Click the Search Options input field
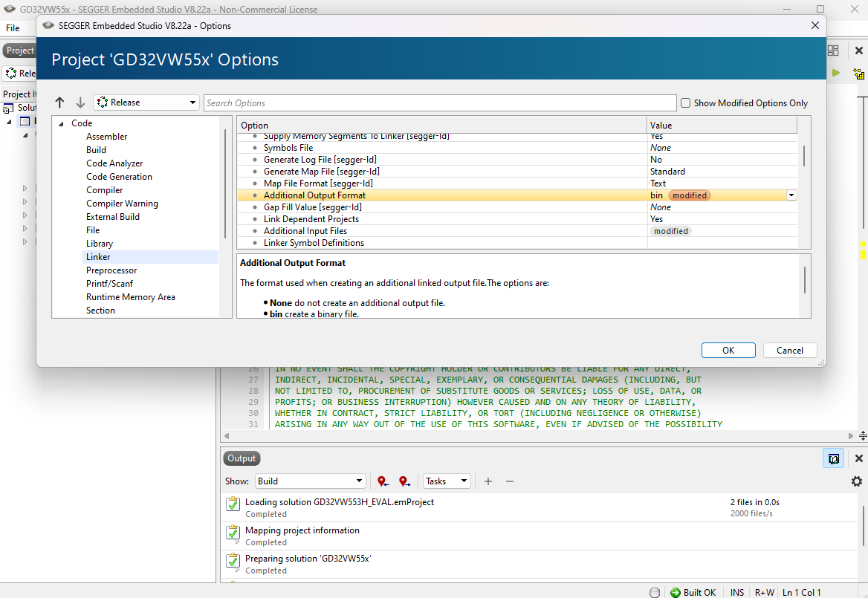The width and height of the screenshot is (868, 598). (x=440, y=103)
